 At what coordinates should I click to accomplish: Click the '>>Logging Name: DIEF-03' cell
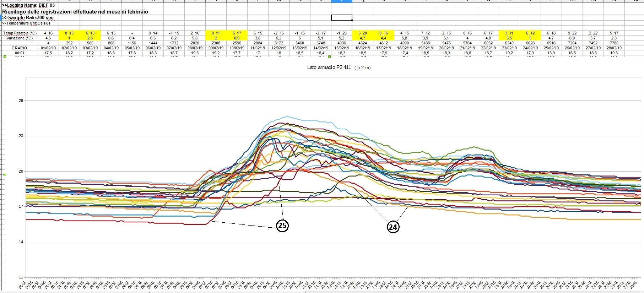(x=28, y=5)
